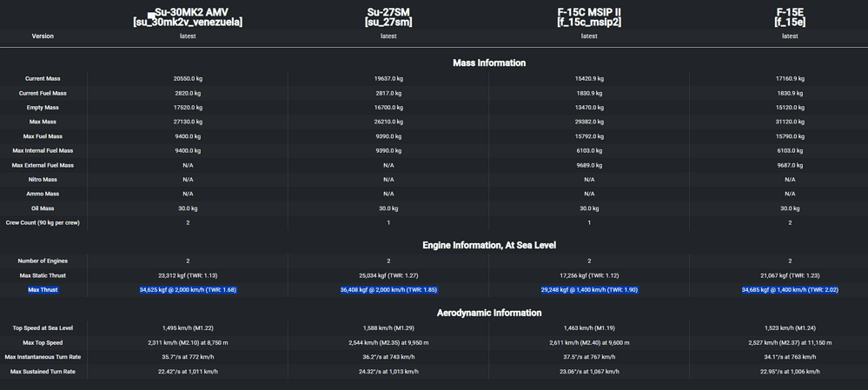The image size is (868, 390).
Task: Select the 34,625 kgf max thrust value
Action: click(188, 289)
